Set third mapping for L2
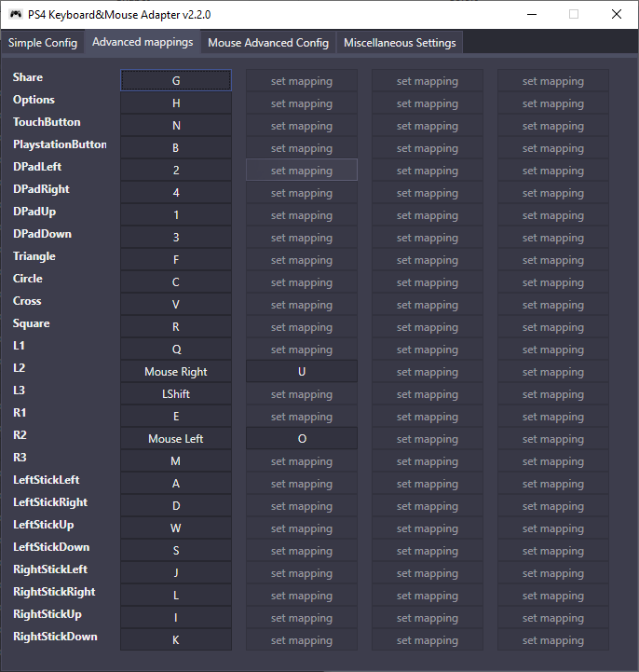The height and width of the screenshot is (672, 639). 428,371
